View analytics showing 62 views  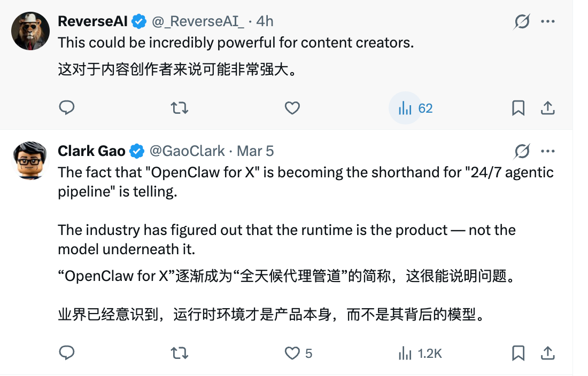[405, 108]
